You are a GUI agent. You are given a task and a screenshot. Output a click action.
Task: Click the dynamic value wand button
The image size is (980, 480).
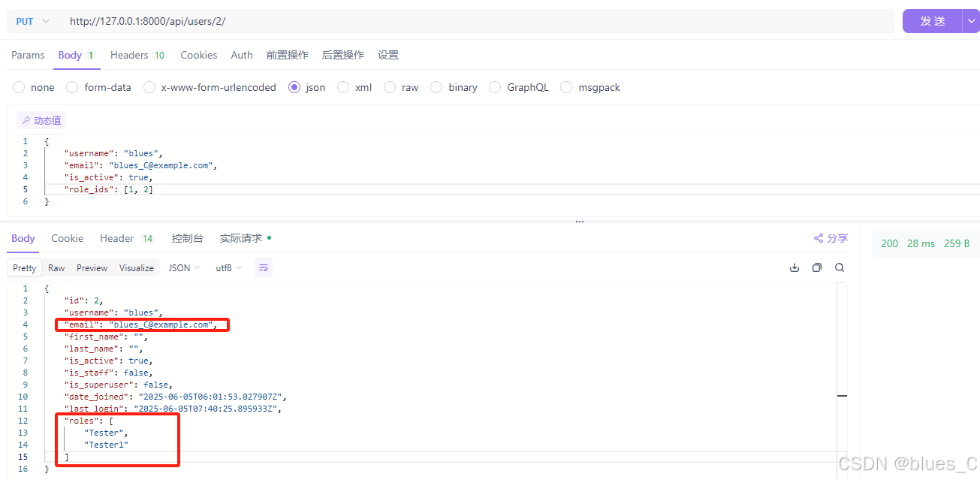42,120
